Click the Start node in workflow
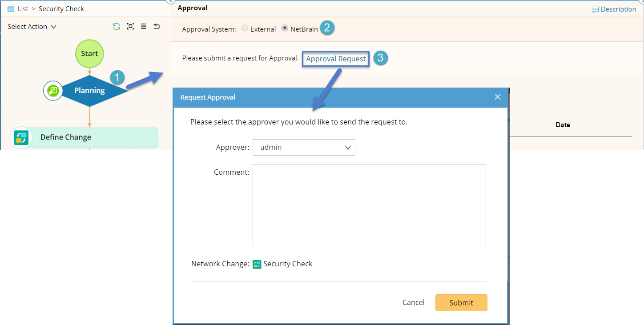Image resolution: width=644 pixels, height=325 pixels. (89, 53)
